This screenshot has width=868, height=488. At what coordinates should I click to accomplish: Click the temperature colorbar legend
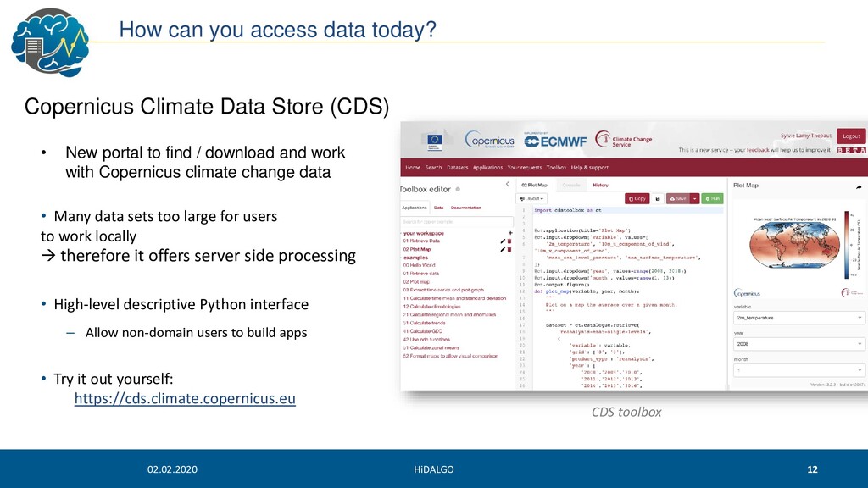click(847, 245)
